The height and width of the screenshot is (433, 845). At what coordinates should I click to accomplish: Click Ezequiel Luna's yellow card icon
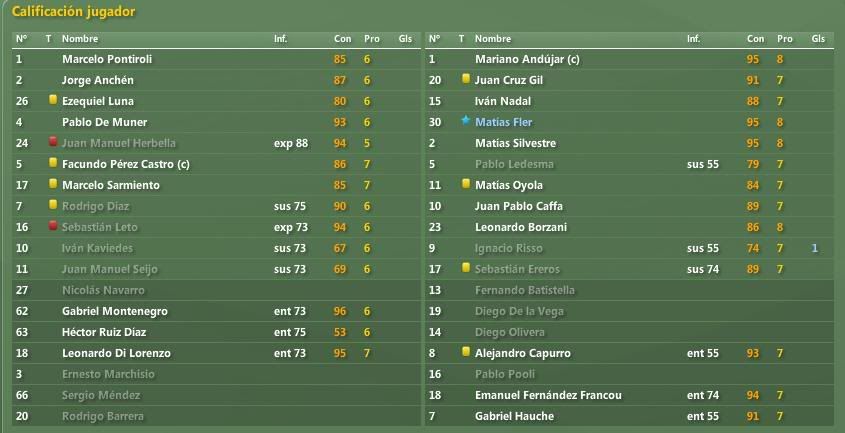[x=53, y=100]
